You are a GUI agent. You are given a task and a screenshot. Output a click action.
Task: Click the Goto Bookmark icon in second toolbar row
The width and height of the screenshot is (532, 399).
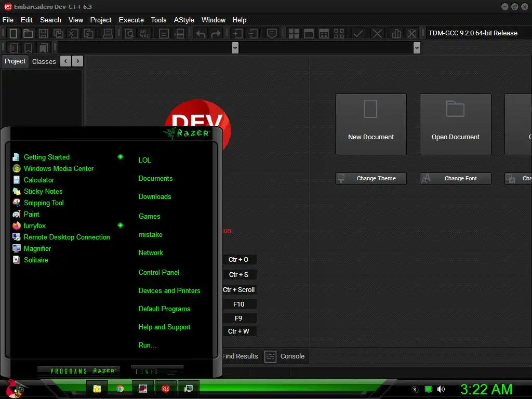[x=44, y=48]
